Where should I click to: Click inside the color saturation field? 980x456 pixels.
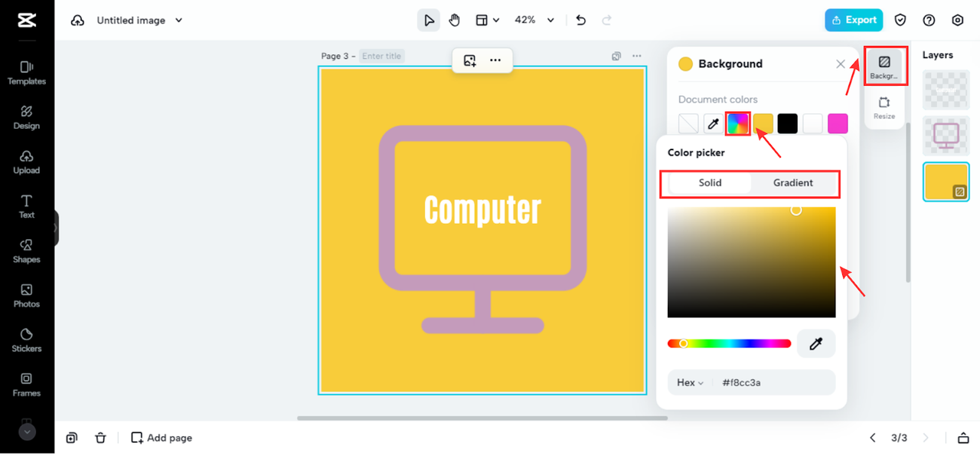coord(751,262)
